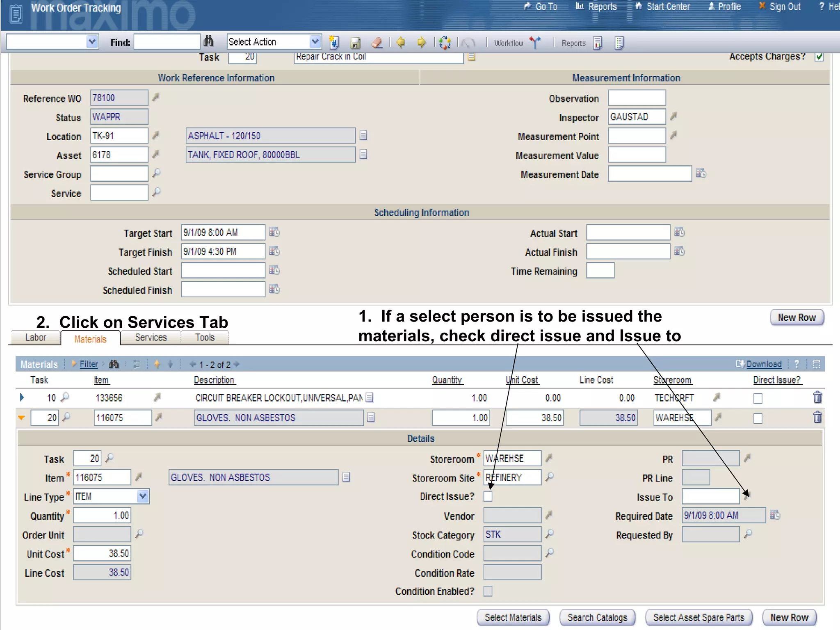Open the Select Action dropdown
This screenshot has width=840, height=630.
(x=315, y=41)
